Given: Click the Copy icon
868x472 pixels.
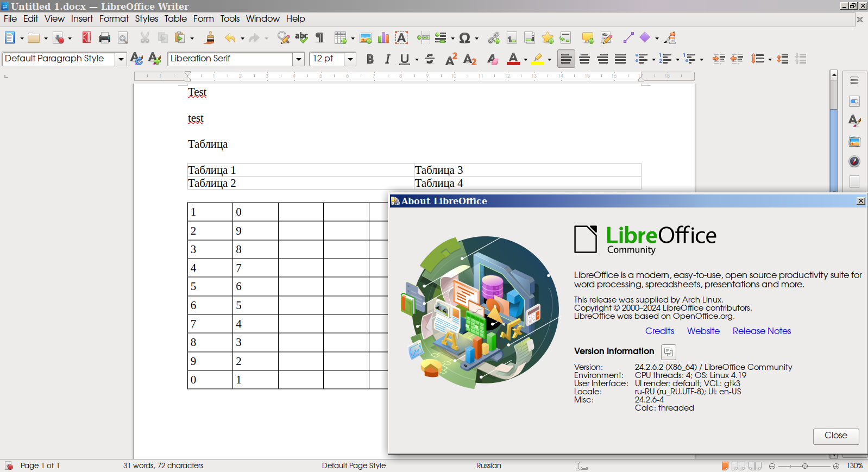Looking at the screenshot, I should [162, 37].
